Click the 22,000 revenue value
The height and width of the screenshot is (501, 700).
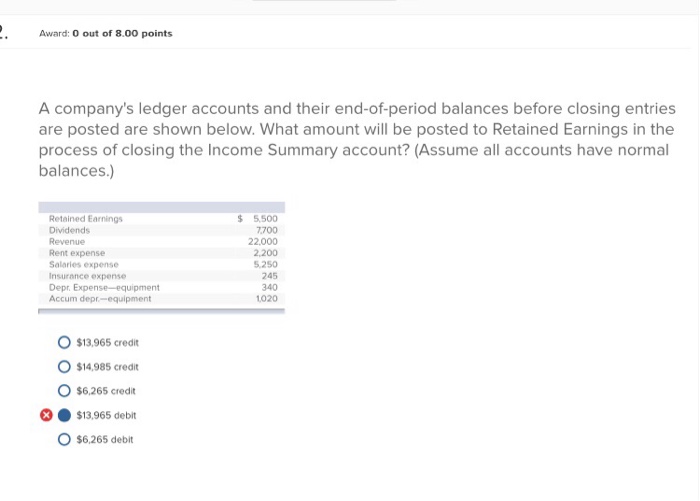point(263,242)
